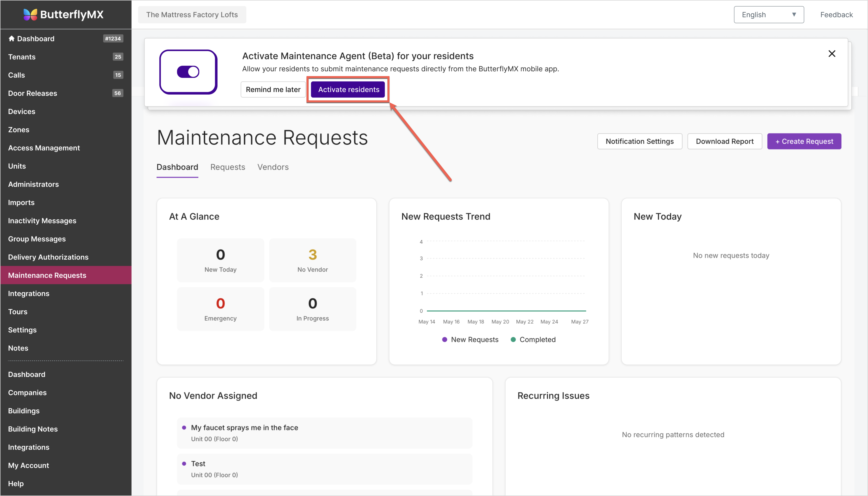The height and width of the screenshot is (496, 868).
Task: Open Companies in the sidebar
Action: pyautogui.click(x=66, y=393)
